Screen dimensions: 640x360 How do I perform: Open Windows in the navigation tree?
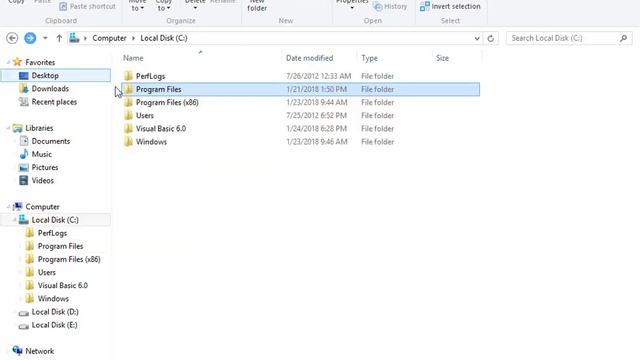click(x=53, y=298)
